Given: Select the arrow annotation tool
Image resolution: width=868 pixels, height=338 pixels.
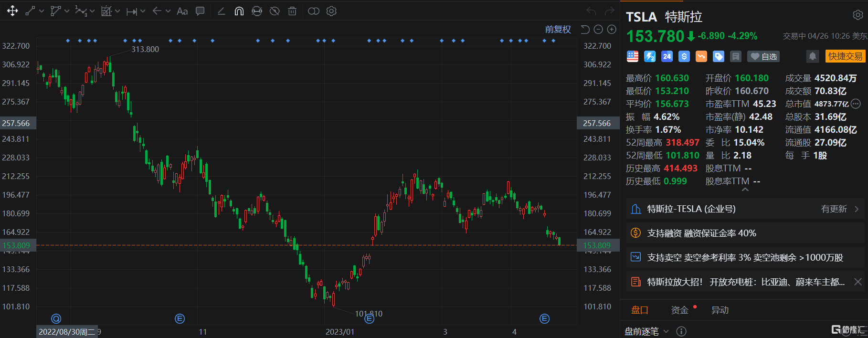Looking at the screenshot, I should point(157,11).
